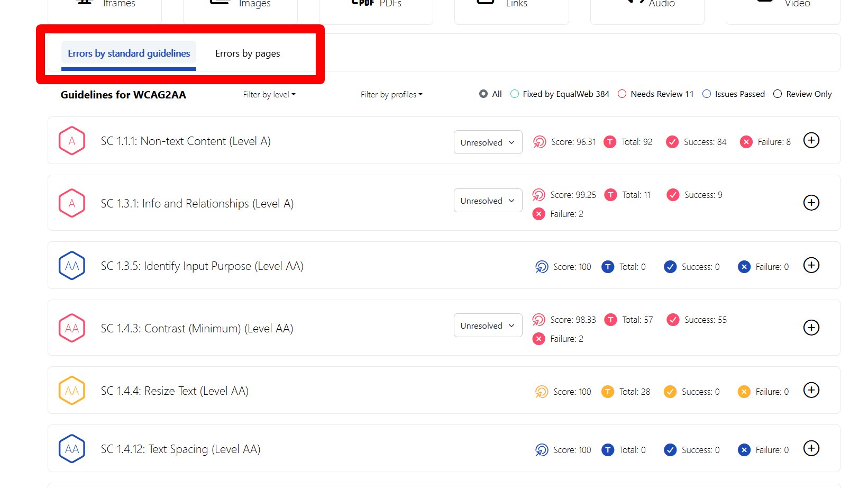This screenshot has width=868, height=488.
Task: Switch to Errors by standard guidelines tab
Action: (129, 53)
